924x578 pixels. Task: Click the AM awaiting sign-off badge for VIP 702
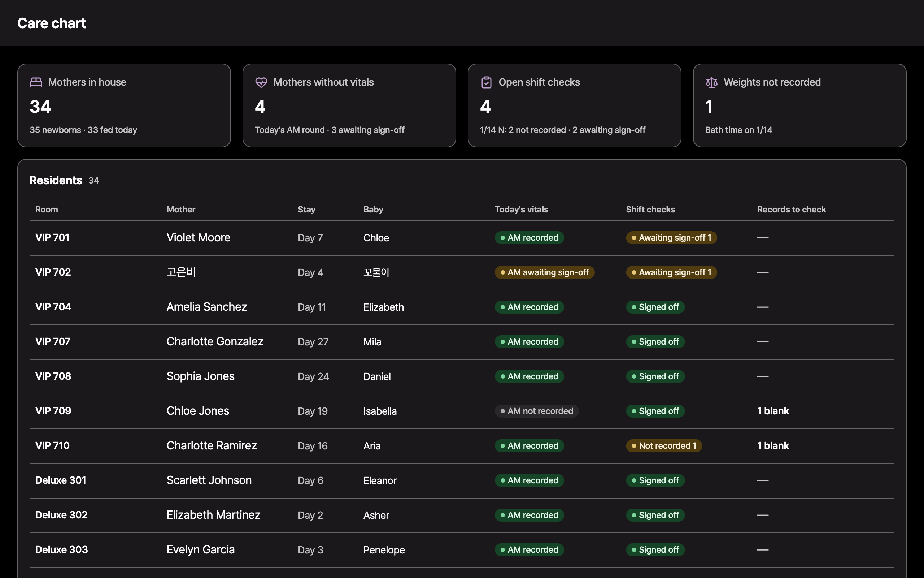pos(544,272)
